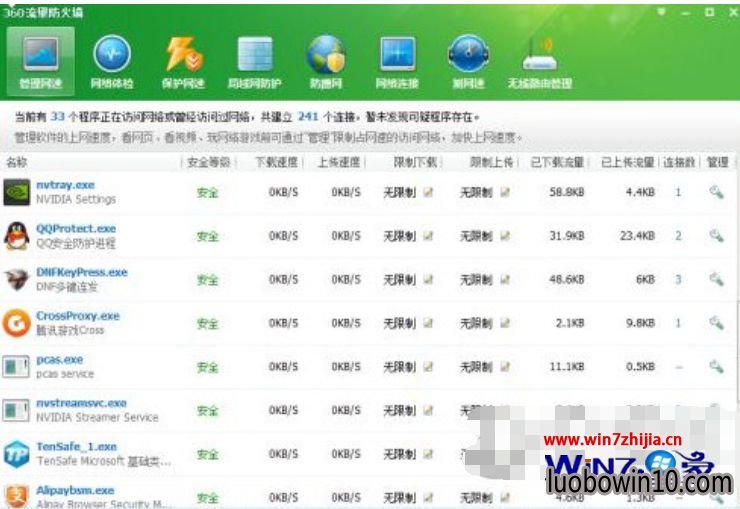The width and height of the screenshot is (740, 509).
Task: Switch to the 网络体检 tab
Action: [112, 62]
